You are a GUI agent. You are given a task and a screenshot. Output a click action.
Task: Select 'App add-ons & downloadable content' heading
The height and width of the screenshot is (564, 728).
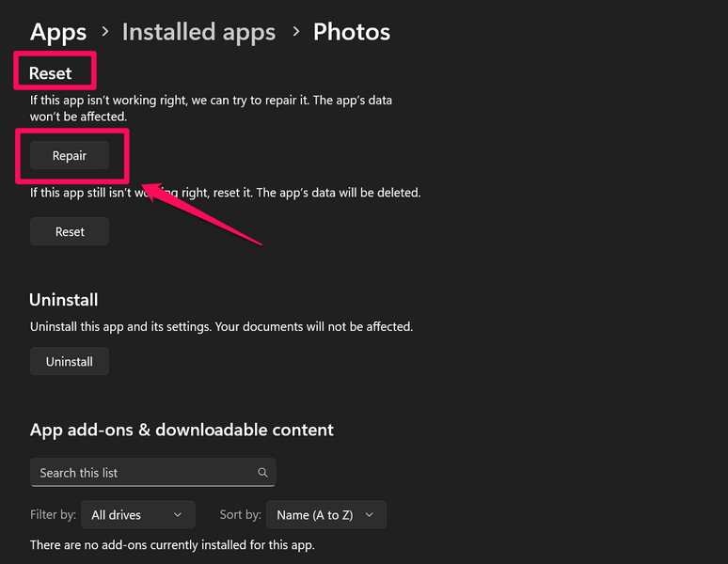click(182, 430)
